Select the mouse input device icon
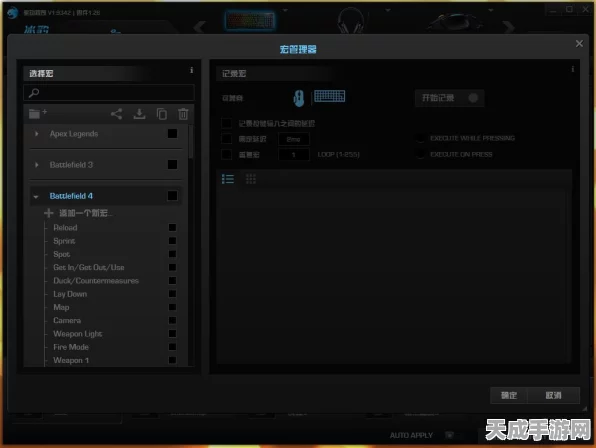This screenshot has width=596, height=448. click(x=299, y=98)
